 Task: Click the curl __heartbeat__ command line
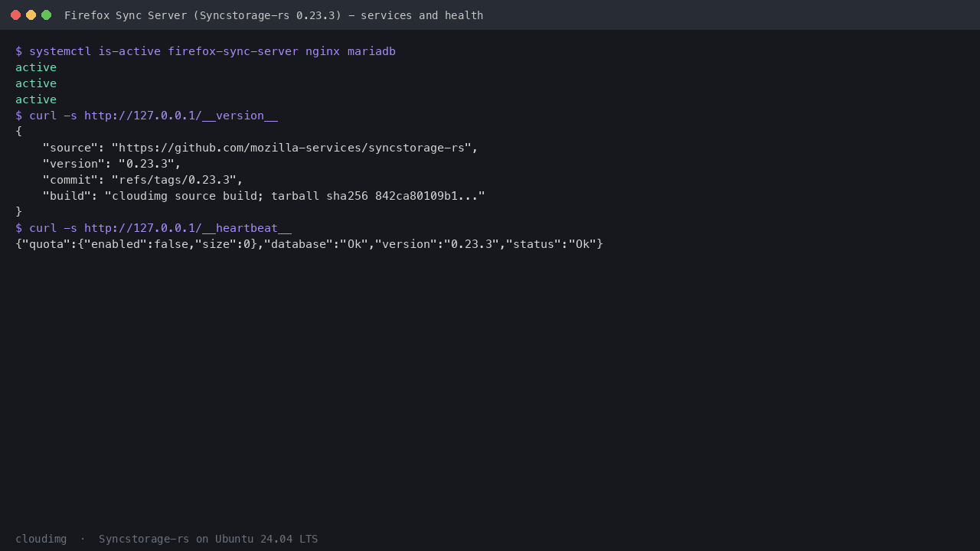153,228
